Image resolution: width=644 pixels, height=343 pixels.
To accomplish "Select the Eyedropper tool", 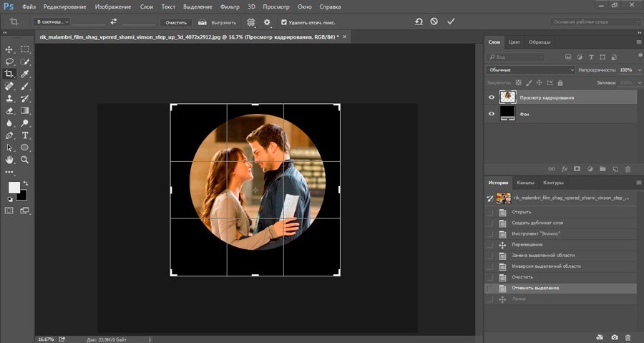I will (24, 74).
